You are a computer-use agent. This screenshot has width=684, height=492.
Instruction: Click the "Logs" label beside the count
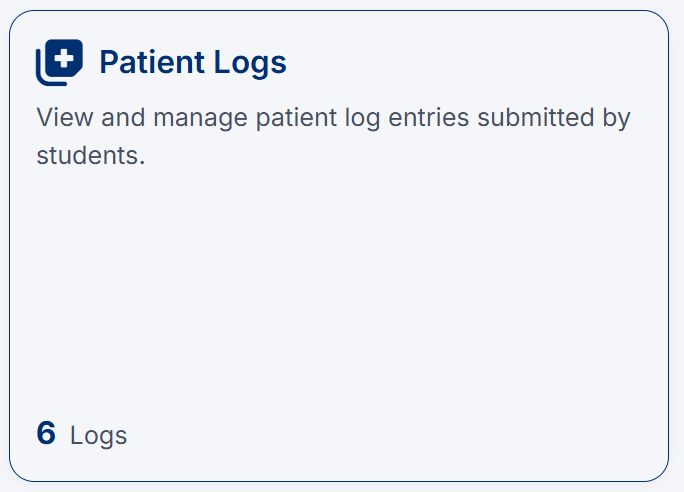99,436
